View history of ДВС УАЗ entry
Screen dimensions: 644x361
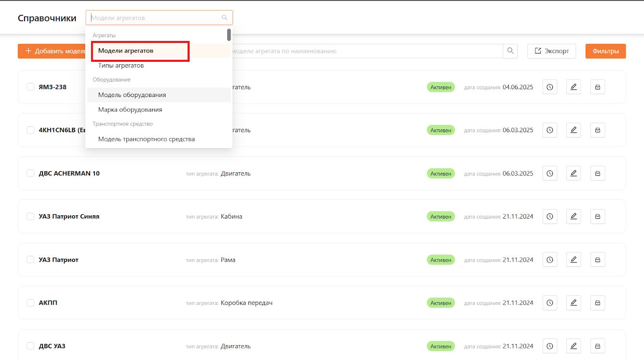(549, 346)
